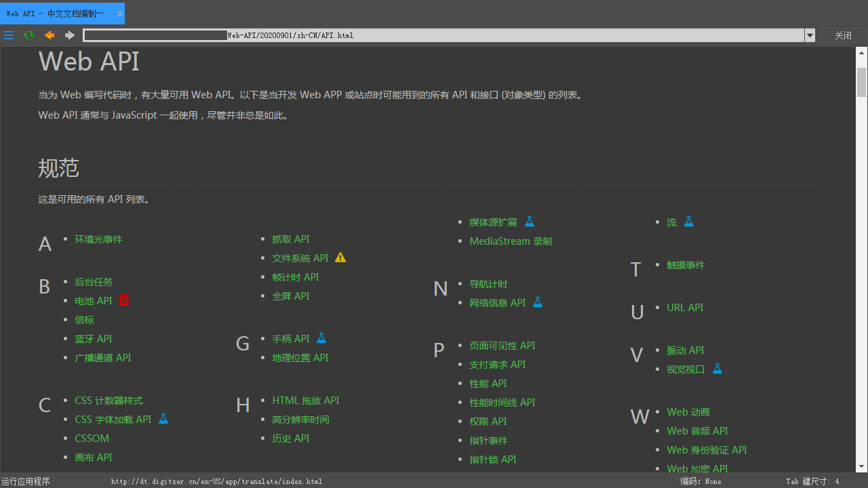Viewport: 868px width, 488px height.
Task: Expand the address bar dropdown arrow
Action: (x=810, y=36)
